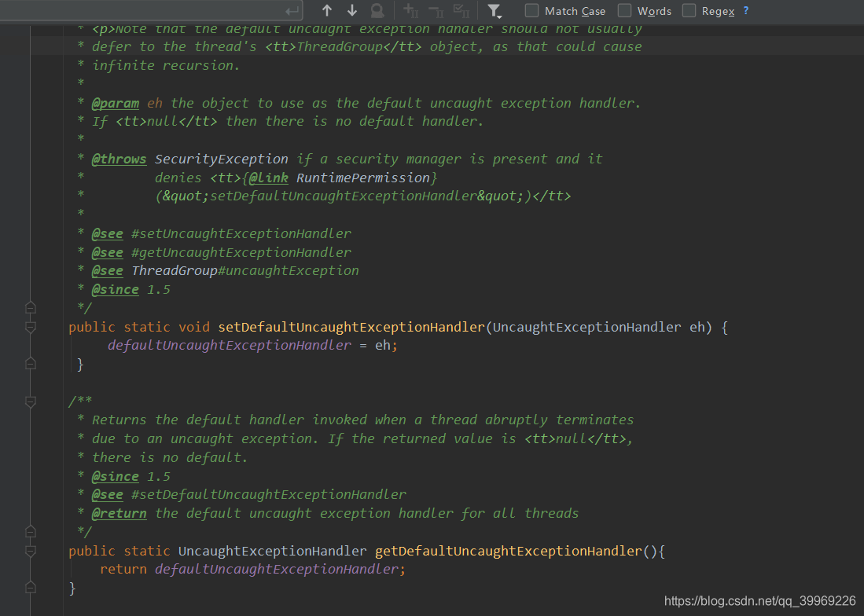Collapse the getDefaultUncaughtExceptionHandler method with its gutter arrow

point(30,552)
